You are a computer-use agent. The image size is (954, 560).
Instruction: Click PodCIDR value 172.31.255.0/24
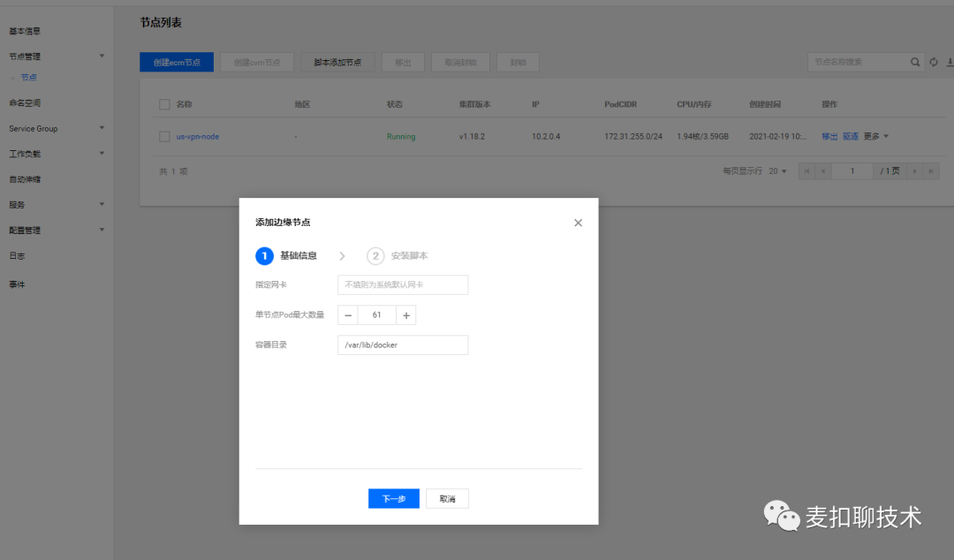633,136
